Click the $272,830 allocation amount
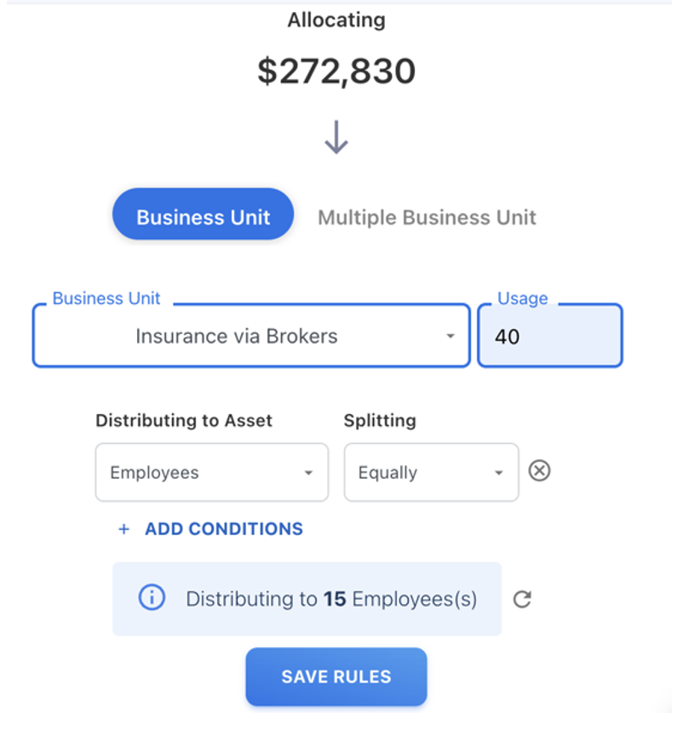 (x=336, y=72)
